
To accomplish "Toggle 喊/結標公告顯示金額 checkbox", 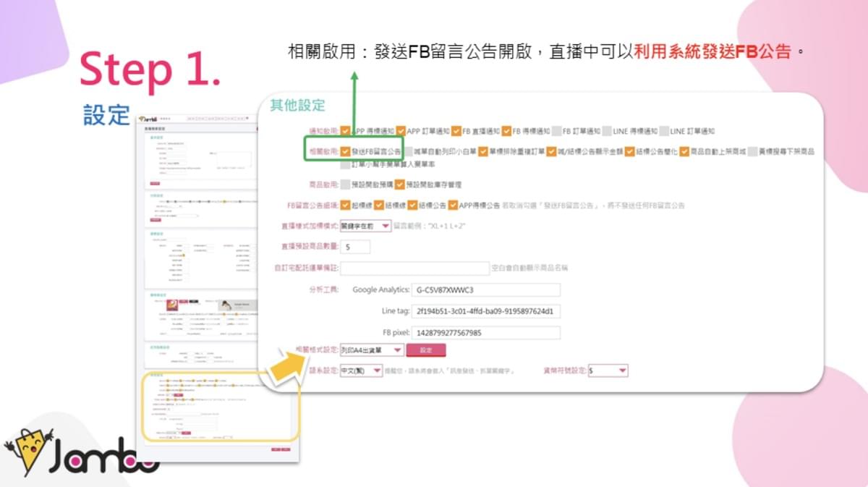I will (x=552, y=151).
